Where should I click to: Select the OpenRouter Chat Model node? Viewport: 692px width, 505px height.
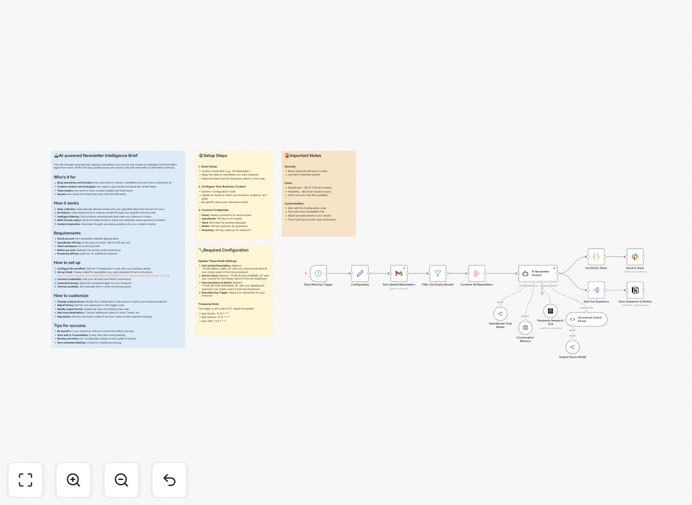tap(500, 314)
